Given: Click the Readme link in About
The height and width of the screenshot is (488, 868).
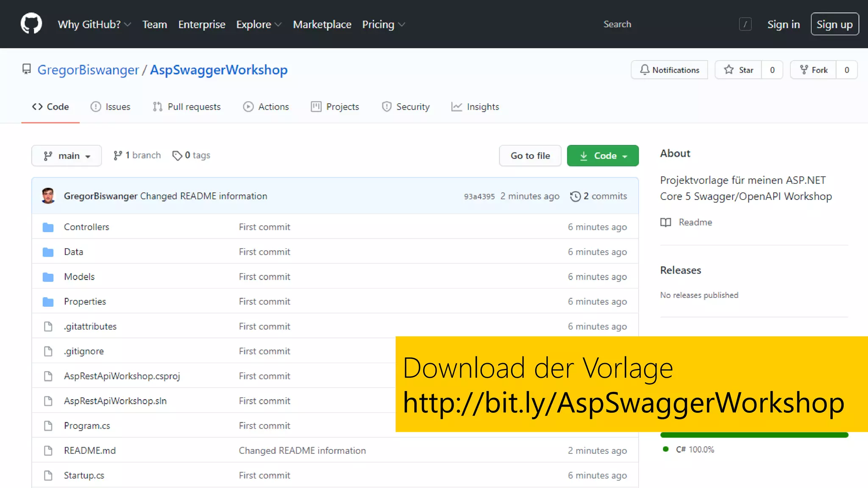Looking at the screenshot, I should coord(695,222).
